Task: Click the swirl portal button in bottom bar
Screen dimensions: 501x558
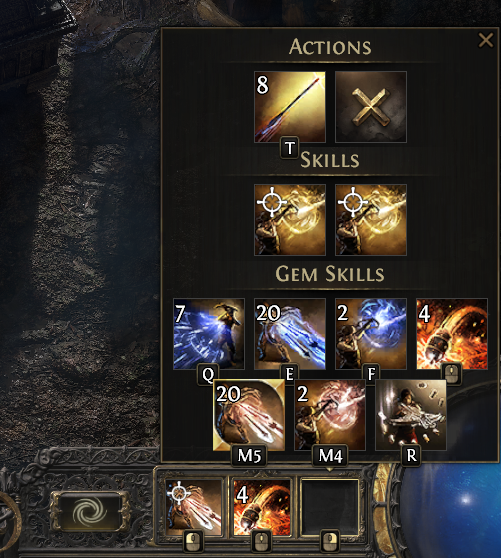Action: [90, 511]
